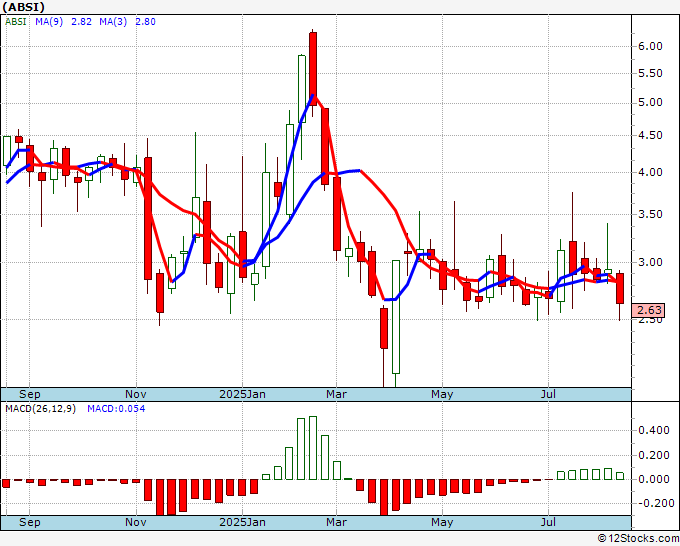Click the 3.50 price axis label
This screenshot has height=546, width=680.
tap(651, 214)
